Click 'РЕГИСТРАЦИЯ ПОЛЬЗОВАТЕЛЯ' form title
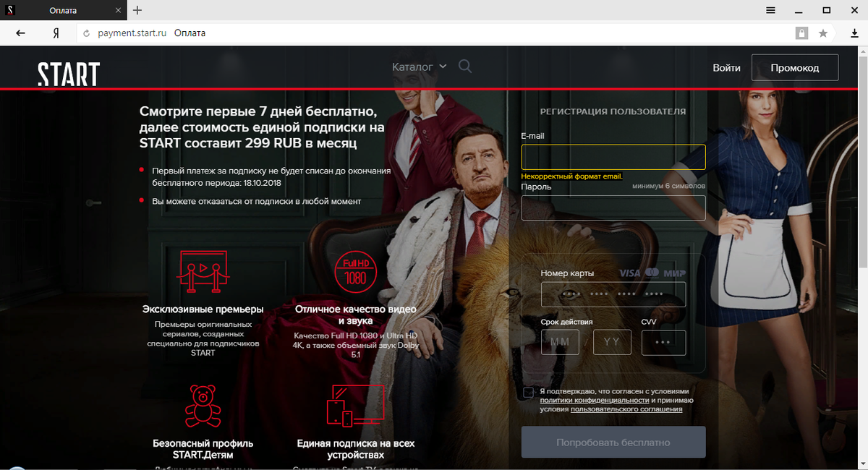Viewport: 868px width, 470px height. coord(613,111)
